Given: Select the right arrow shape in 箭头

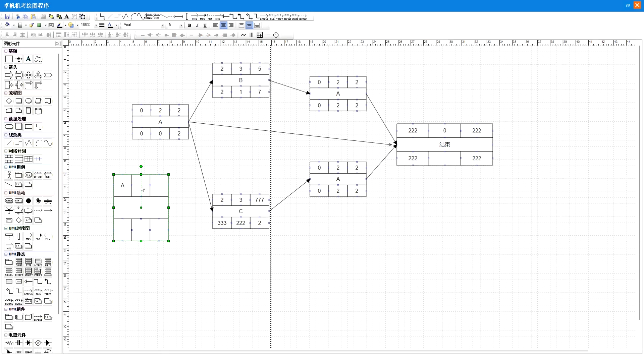Looking at the screenshot, I should click(9, 75).
